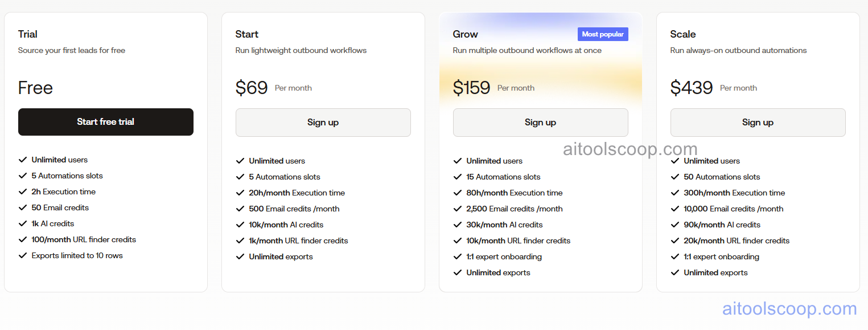Click checkmark beside 100/month URL finder credits
The width and height of the screenshot is (868, 330).
(x=23, y=240)
